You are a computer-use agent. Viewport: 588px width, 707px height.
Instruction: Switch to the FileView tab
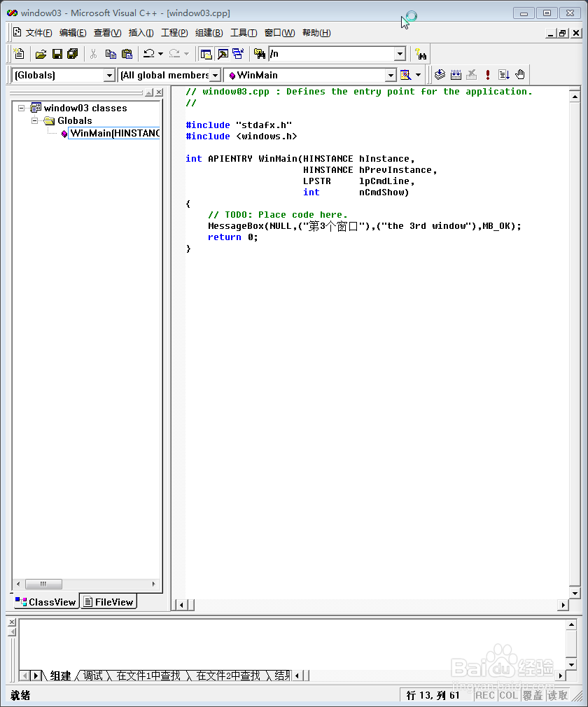tap(108, 601)
